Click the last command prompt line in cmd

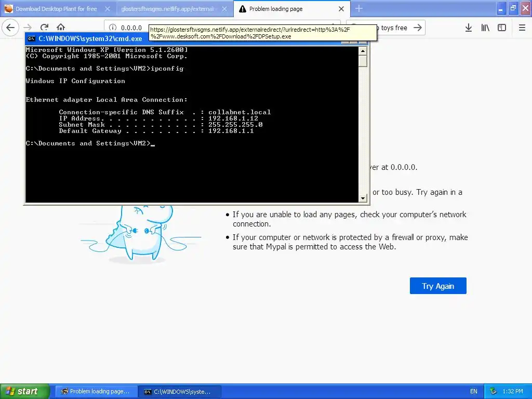pos(90,143)
